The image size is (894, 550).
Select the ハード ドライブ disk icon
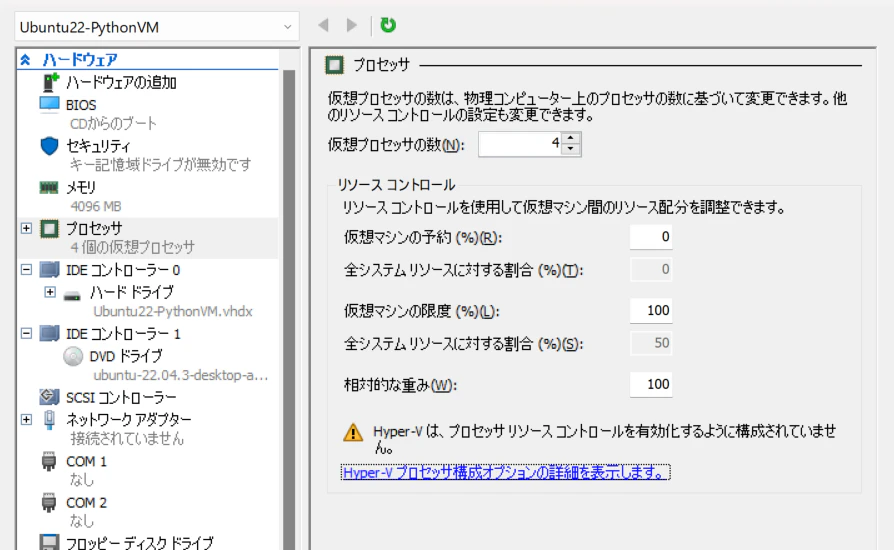(72, 295)
